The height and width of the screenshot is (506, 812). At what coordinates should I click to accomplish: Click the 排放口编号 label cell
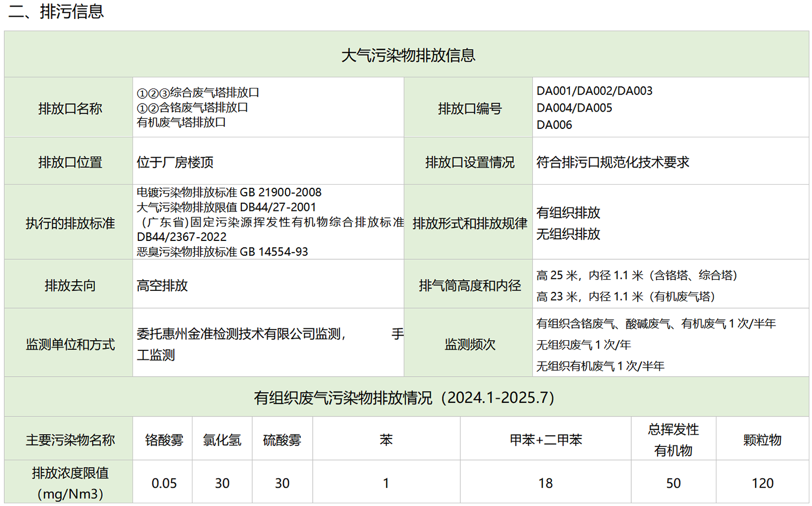[x=469, y=109]
